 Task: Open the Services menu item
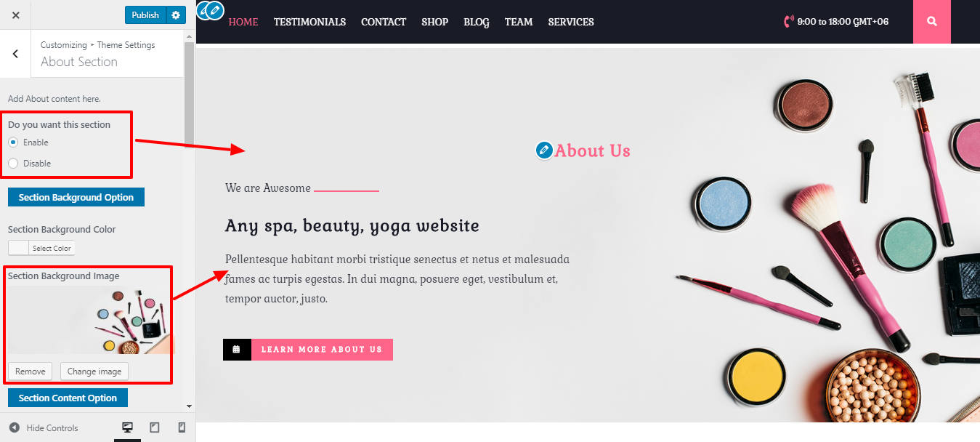[x=571, y=22]
